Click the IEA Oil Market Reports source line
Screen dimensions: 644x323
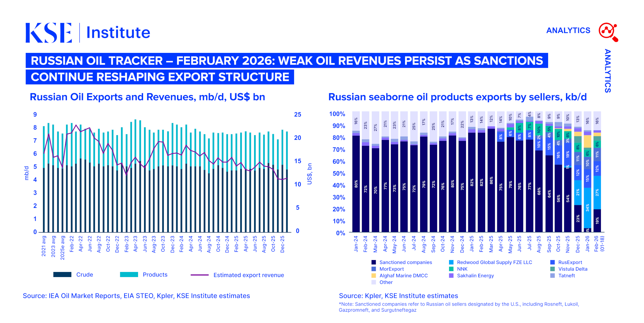tap(136, 296)
